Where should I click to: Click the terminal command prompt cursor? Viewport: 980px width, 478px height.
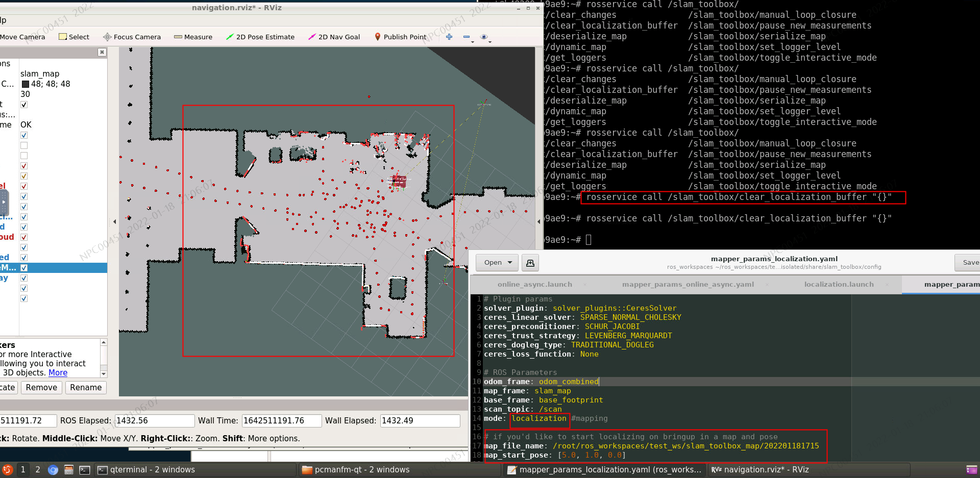[589, 240]
